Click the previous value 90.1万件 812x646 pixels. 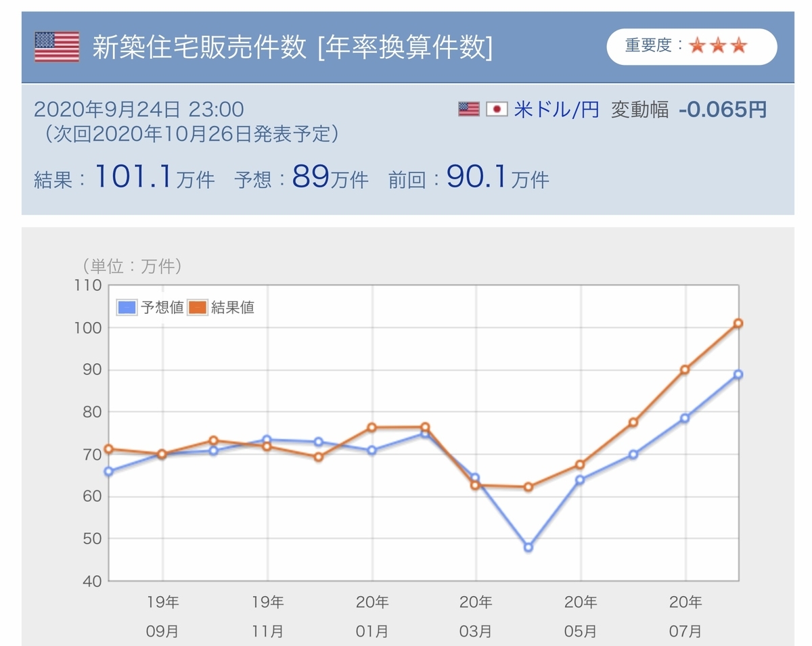pos(498,177)
